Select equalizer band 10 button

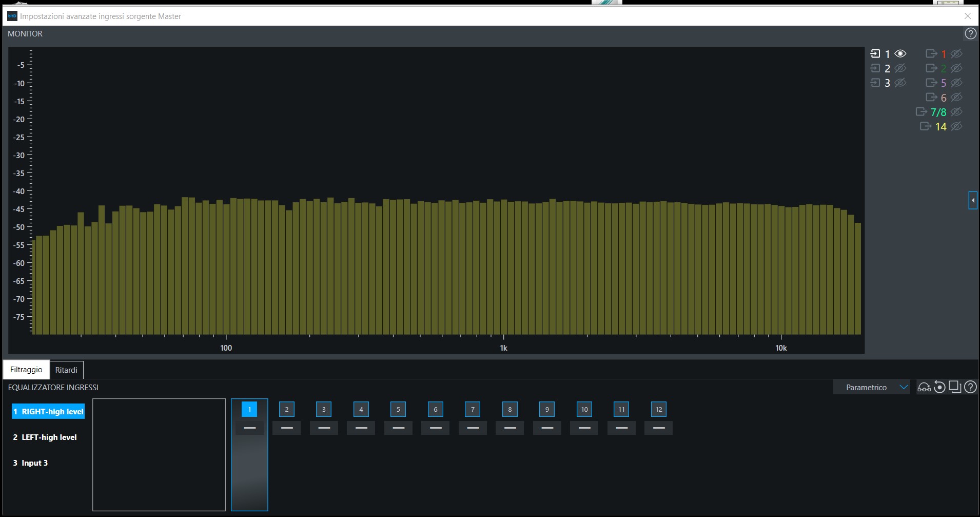[584, 409]
